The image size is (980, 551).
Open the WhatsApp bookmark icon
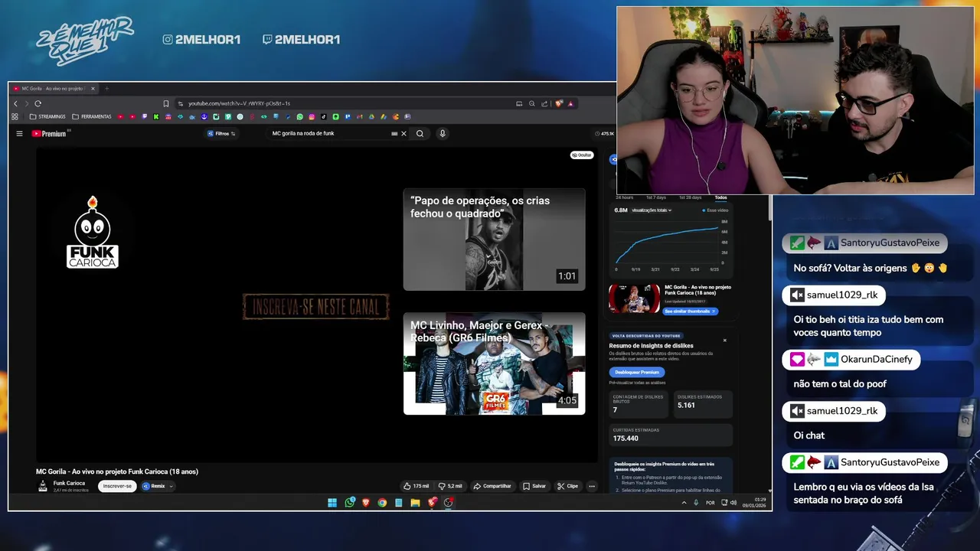click(x=300, y=116)
